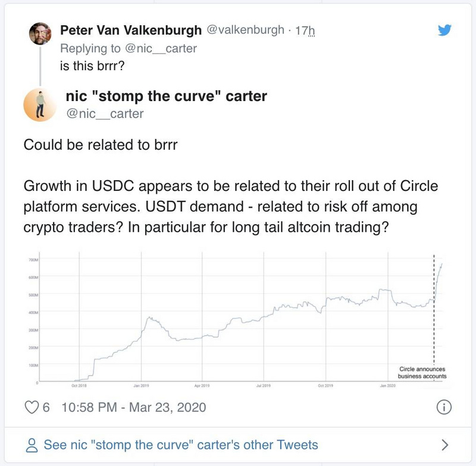Expand the chevron arrow for other Tweets
Viewport: 476px width, 466px height.
(444, 445)
